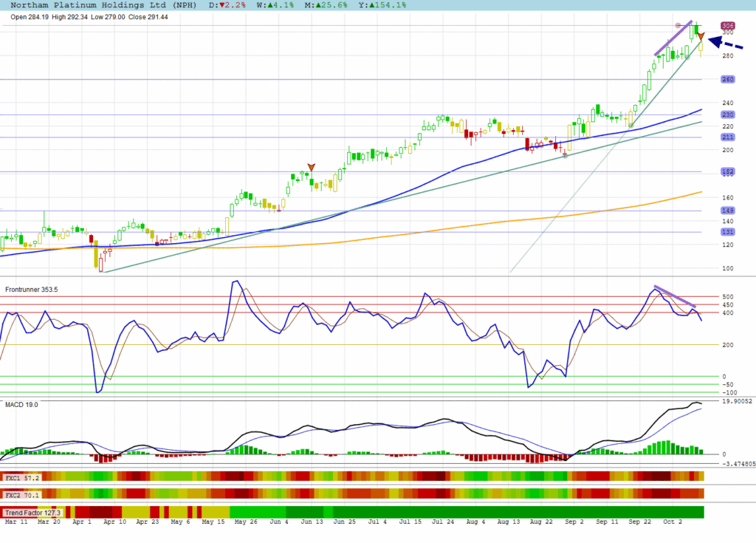Screen dimensions: 756x543
Task: Click the orange arrow marker above the June 13 candle
Action: (312, 167)
